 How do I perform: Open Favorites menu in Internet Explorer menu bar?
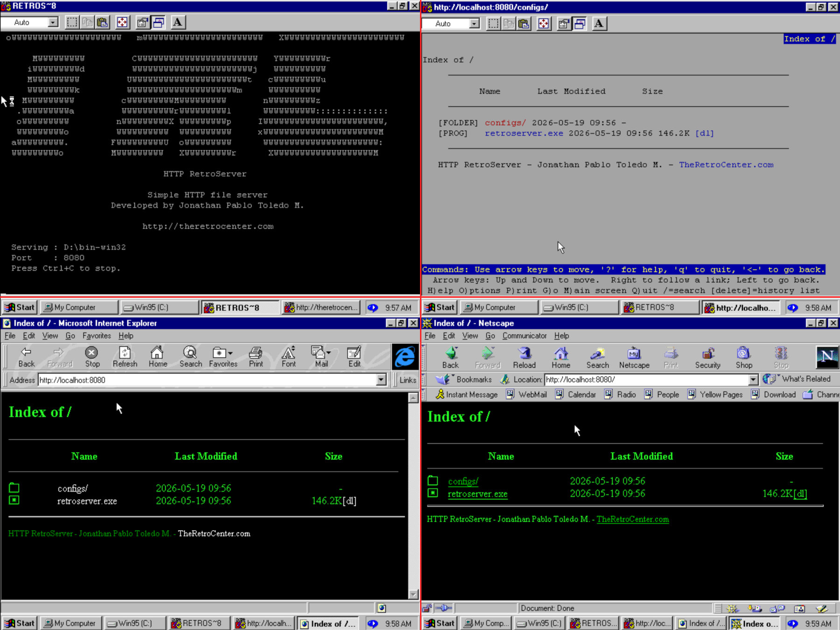97,336
